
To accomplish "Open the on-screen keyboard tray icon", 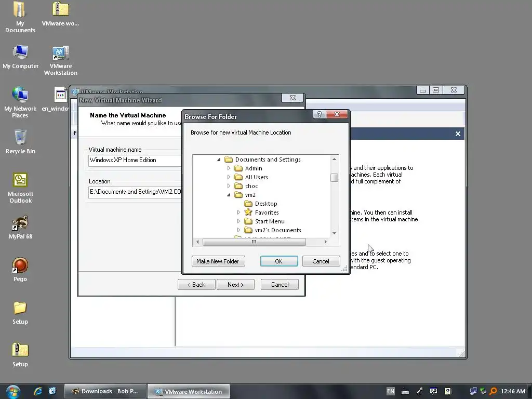I will click(405, 392).
